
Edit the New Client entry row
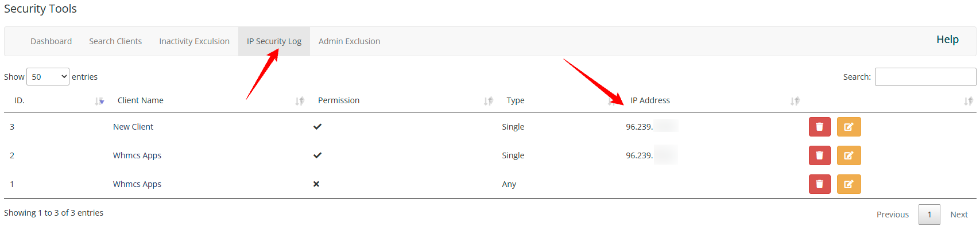849,127
